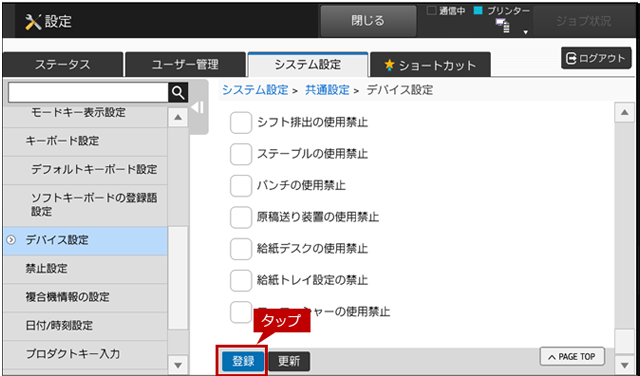Toggle the 通信中 indicator box

pos(431,11)
